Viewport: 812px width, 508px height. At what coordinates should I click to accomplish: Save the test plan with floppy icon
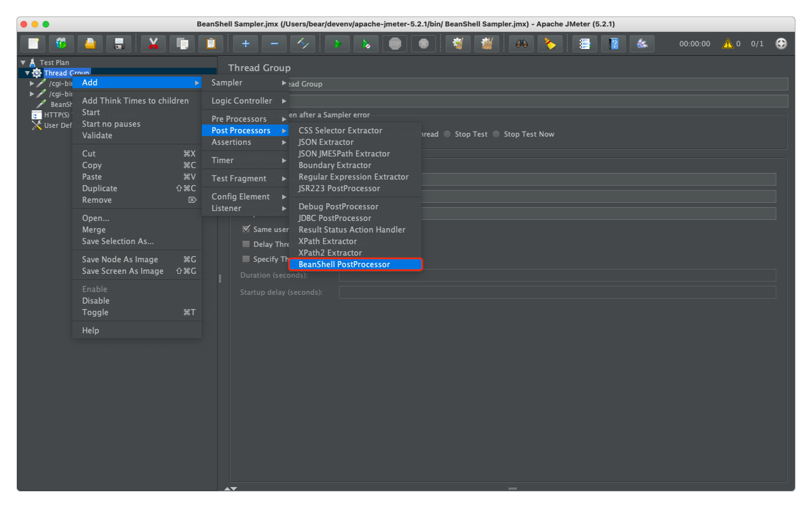pos(119,44)
